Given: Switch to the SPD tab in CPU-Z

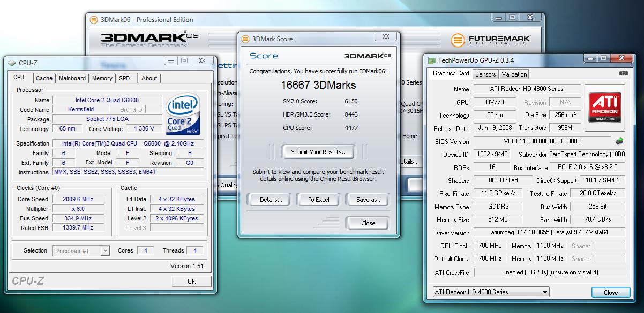Looking at the screenshot, I should (x=124, y=78).
